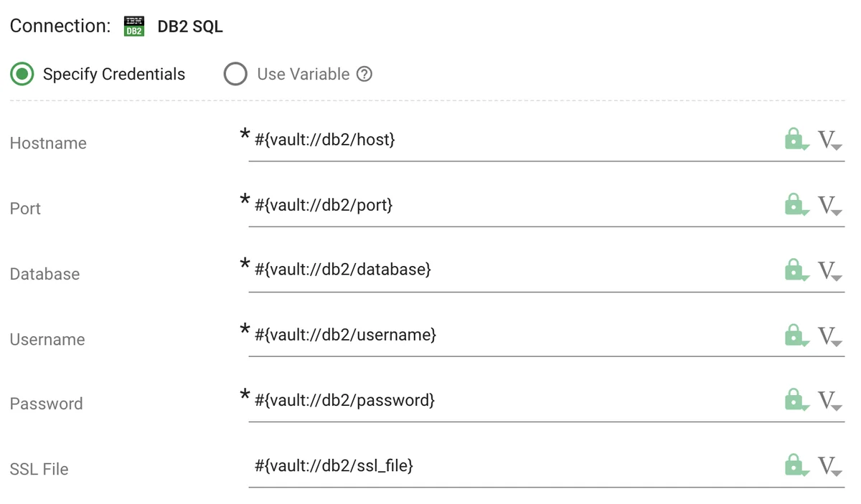The height and width of the screenshot is (504, 861).
Task: Select the Use Variable radio button
Action: tap(235, 74)
